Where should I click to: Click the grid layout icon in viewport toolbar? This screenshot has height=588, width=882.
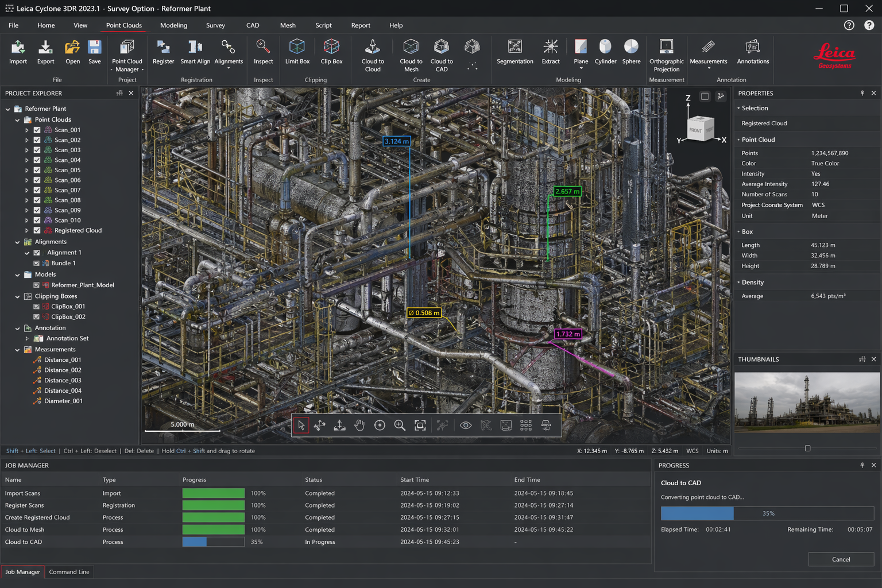point(526,425)
